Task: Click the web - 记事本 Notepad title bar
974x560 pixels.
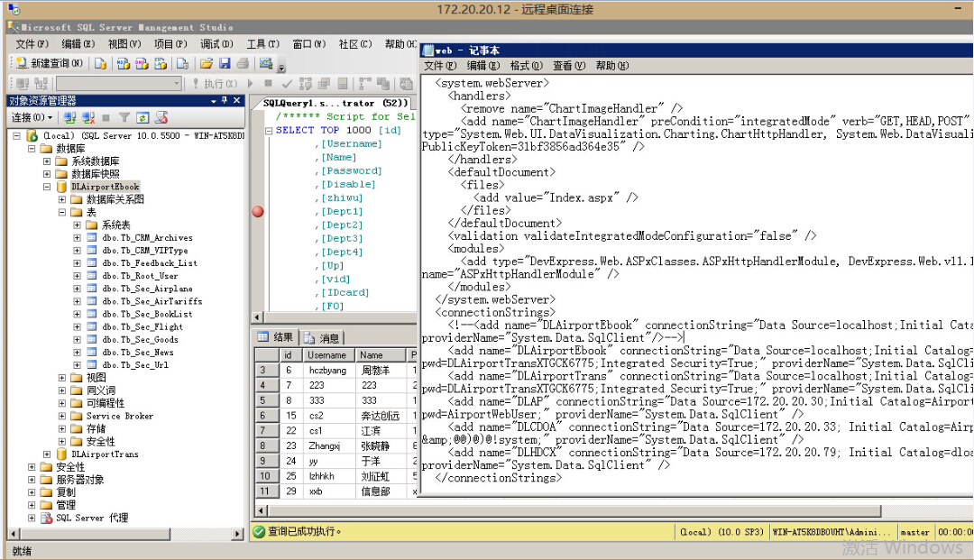Action: coord(697,50)
